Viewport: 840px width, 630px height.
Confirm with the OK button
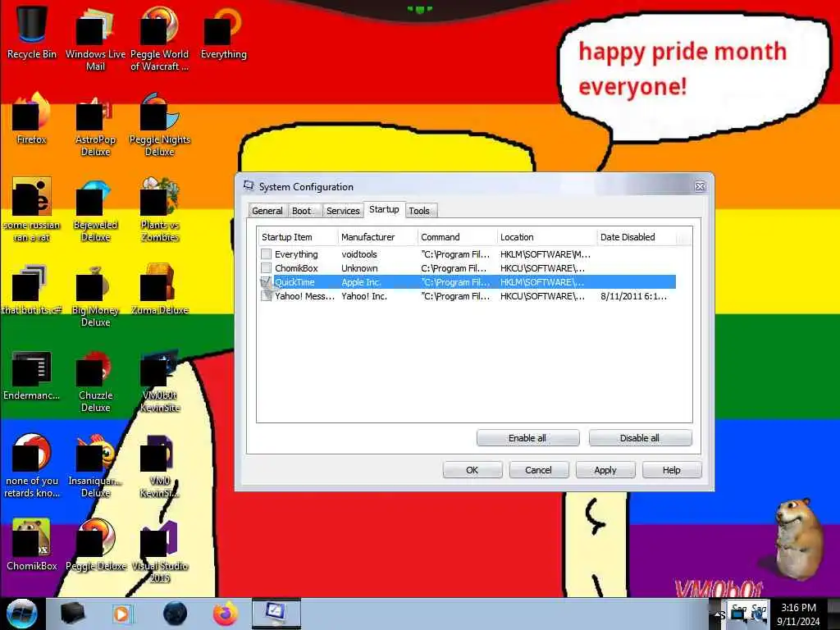(472, 470)
